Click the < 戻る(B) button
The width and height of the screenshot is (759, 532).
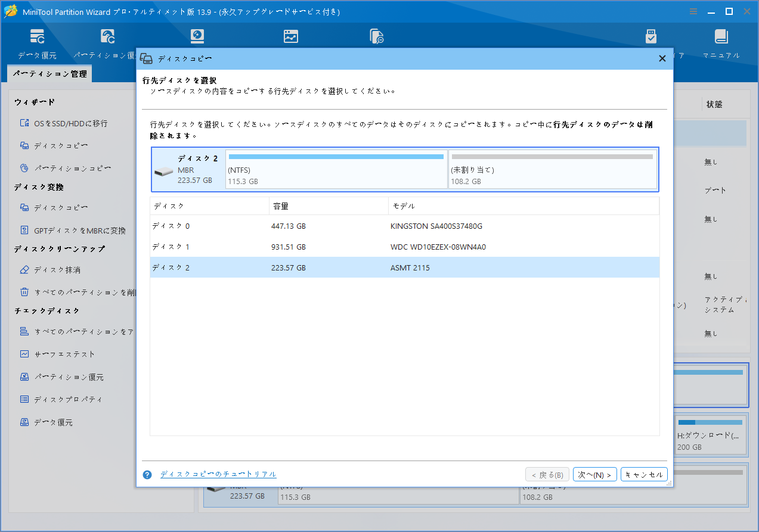point(547,475)
